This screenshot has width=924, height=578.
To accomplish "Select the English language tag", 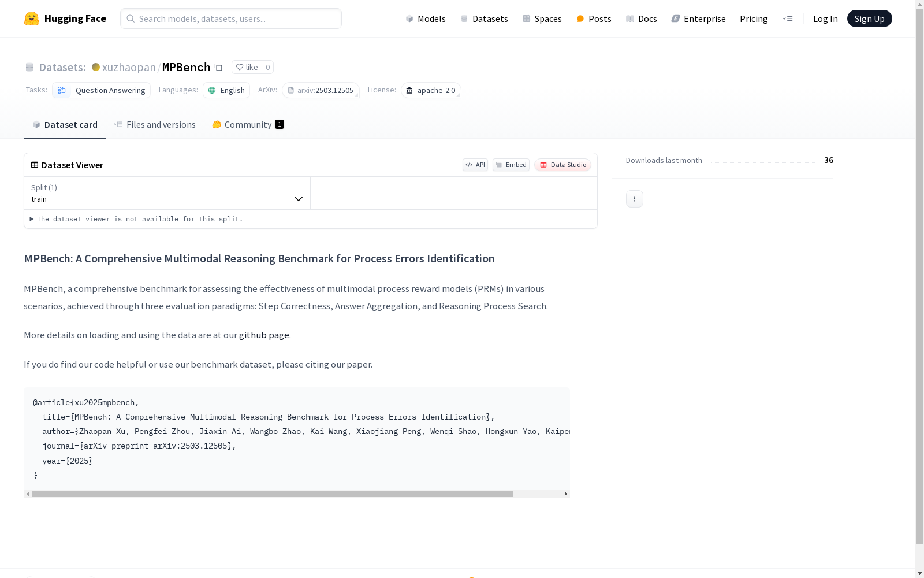I will (226, 90).
